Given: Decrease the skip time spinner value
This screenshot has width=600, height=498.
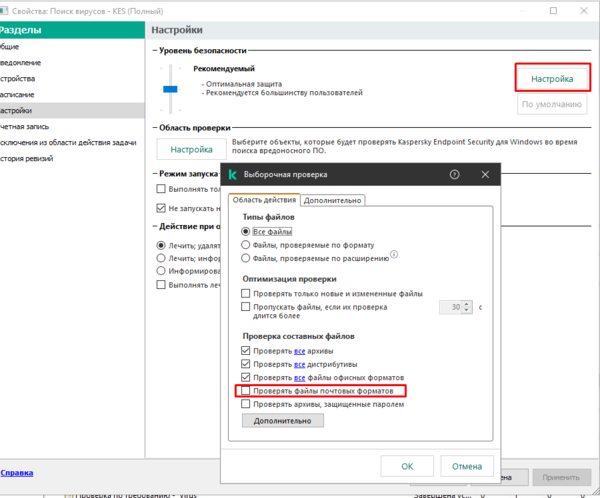Looking at the screenshot, I should pos(466,310).
